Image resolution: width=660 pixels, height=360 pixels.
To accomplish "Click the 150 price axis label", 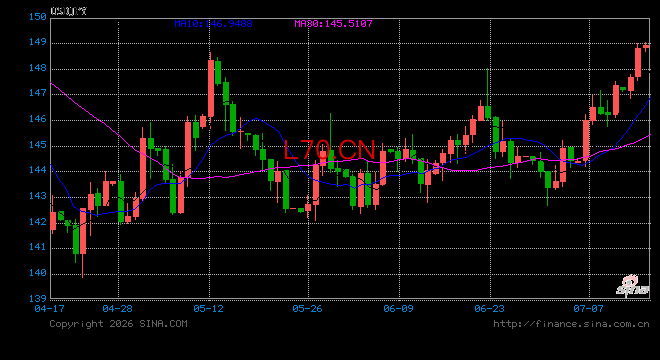I will (37, 17).
